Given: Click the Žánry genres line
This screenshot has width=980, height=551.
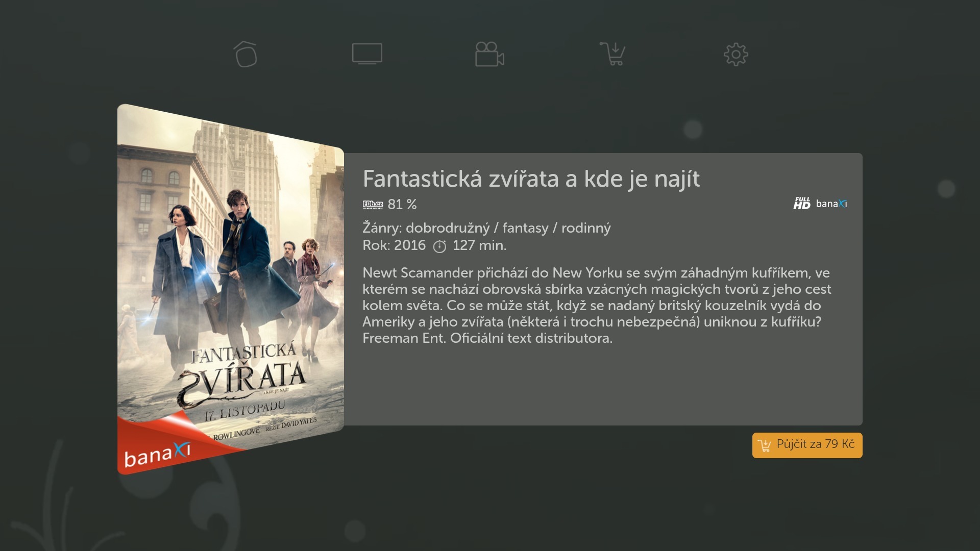Looking at the screenshot, I should pyautogui.click(x=486, y=228).
